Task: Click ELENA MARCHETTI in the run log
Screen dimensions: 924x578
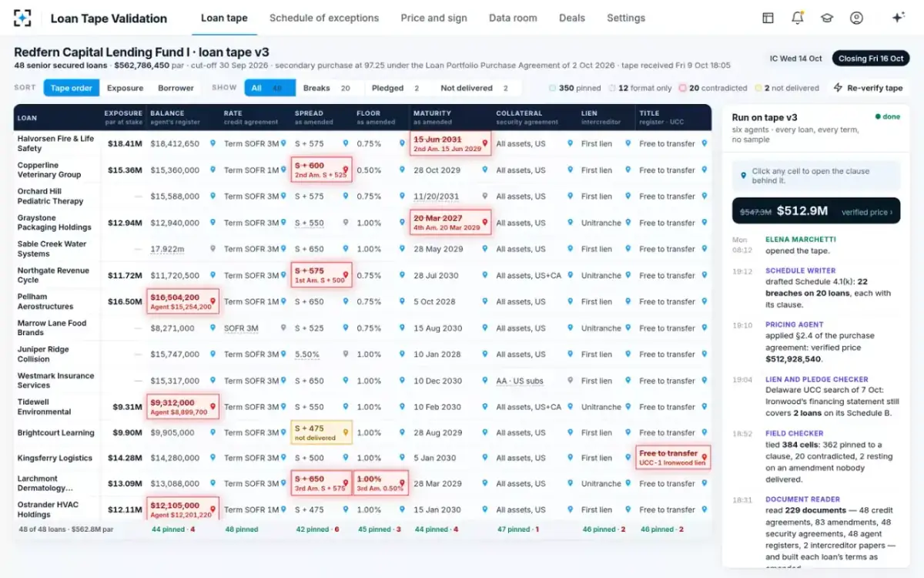Action: [801, 240]
